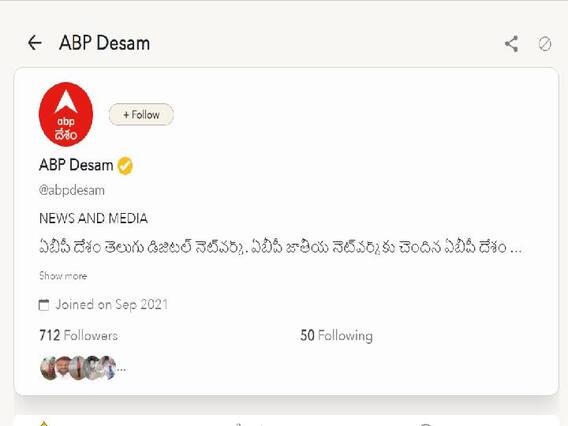Click the calendar icon beside Joined date
The image size is (568, 426).
(x=43, y=305)
